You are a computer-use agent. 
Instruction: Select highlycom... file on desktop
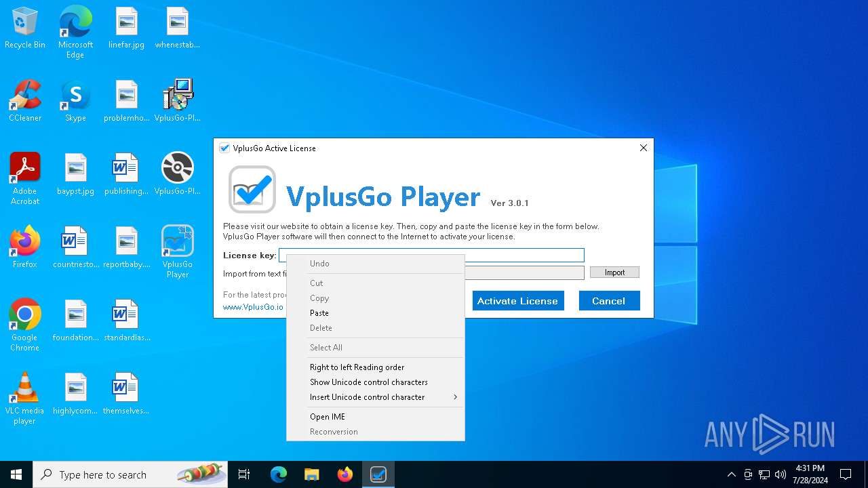[x=75, y=394]
